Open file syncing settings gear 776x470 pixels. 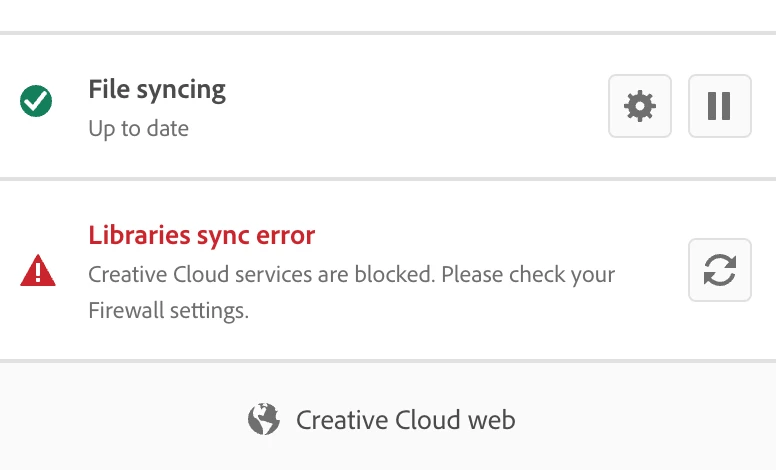639,106
